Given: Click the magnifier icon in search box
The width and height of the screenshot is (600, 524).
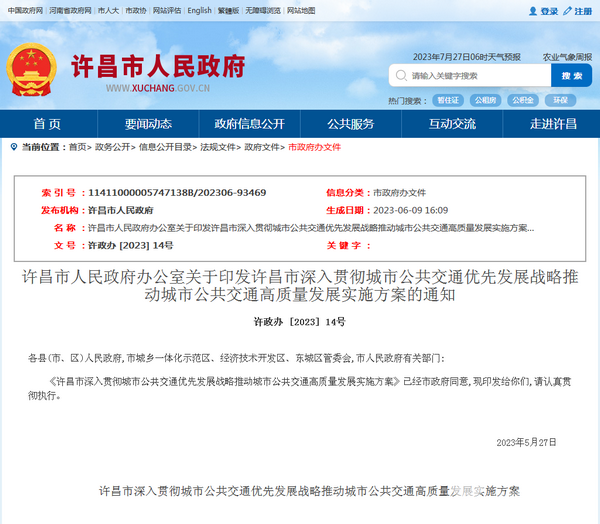Looking at the screenshot, I should click(401, 76).
